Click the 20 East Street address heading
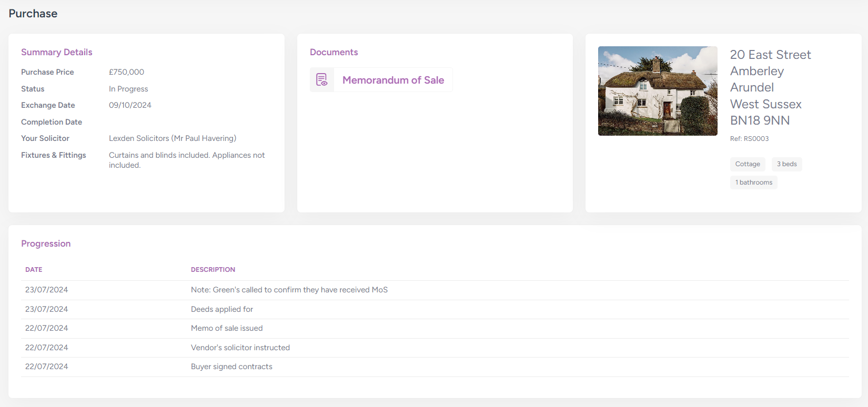The width and height of the screenshot is (868, 407). (x=770, y=55)
